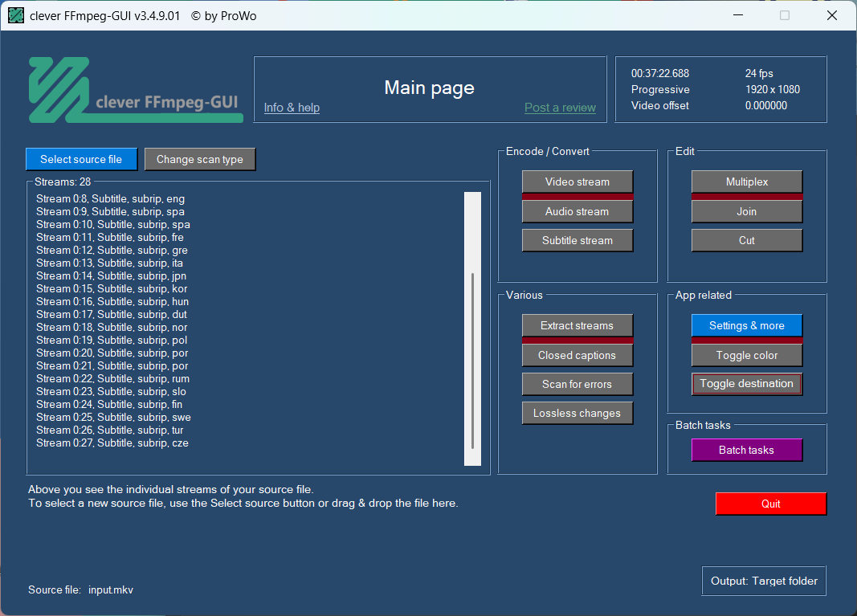Click the Output: Target folder button
The height and width of the screenshot is (616, 857).
[x=764, y=581]
